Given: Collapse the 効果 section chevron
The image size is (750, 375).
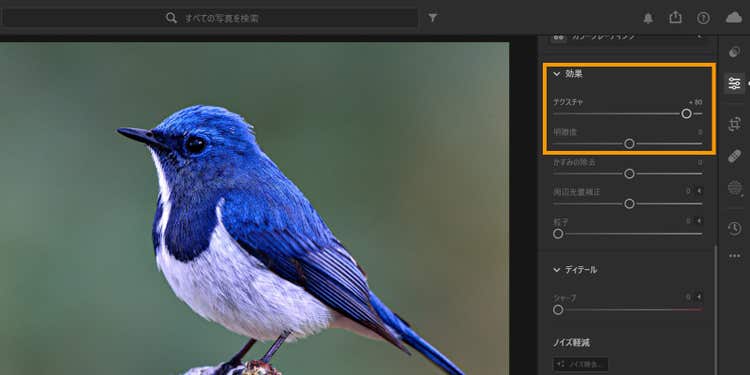Looking at the screenshot, I should pyautogui.click(x=556, y=74).
